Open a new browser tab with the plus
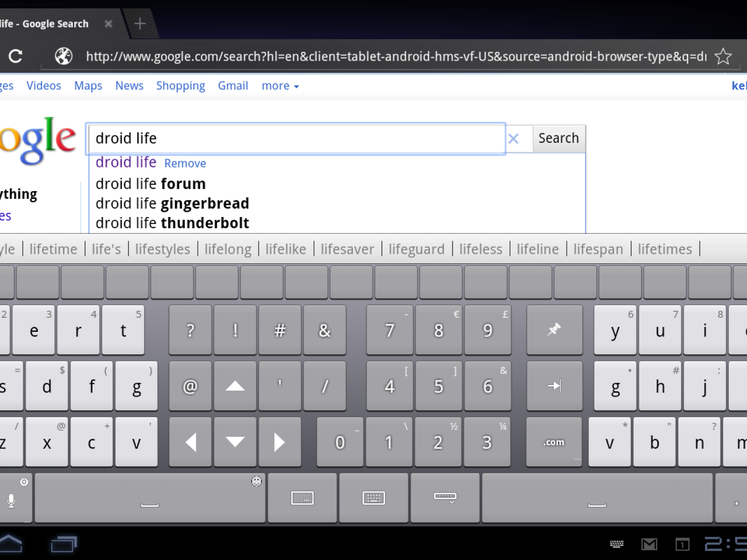747x560 pixels. tap(140, 23)
